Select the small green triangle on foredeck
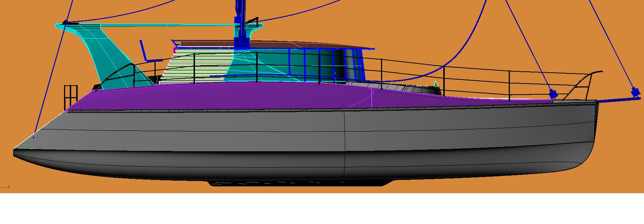644x224 pixels. pyautogui.click(x=436, y=85)
